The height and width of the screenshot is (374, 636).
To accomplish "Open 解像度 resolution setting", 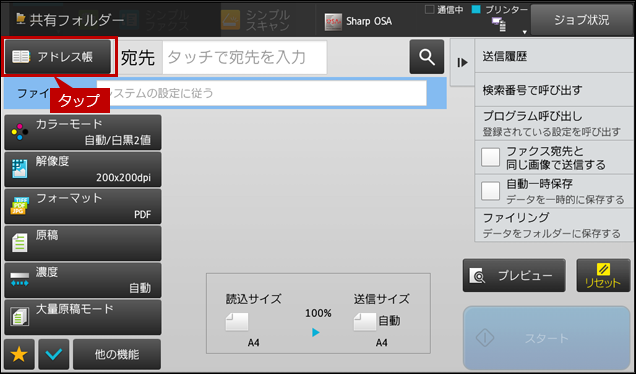I will 83,170.
